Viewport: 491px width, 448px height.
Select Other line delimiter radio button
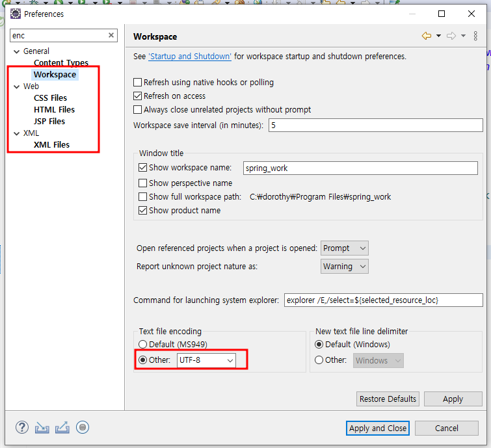pyautogui.click(x=319, y=360)
